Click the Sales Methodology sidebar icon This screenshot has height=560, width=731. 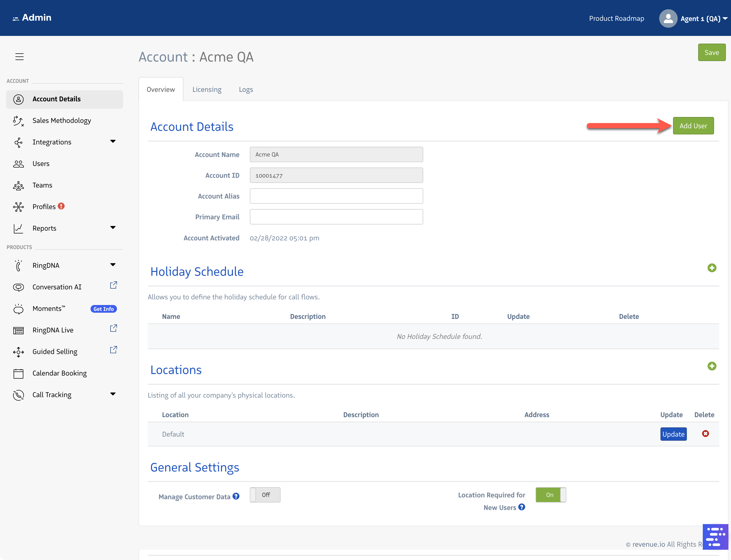pyautogui.click(x=18, y=121)
